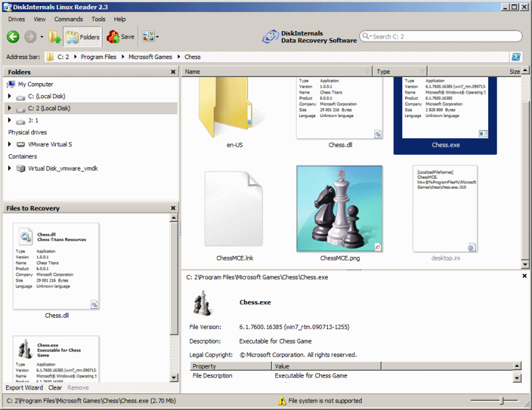The height and width of the screenshot is (410, 532).
Task: Click the DiskInternals Data Recovery Software logo
Action: (x=309, y=37)
